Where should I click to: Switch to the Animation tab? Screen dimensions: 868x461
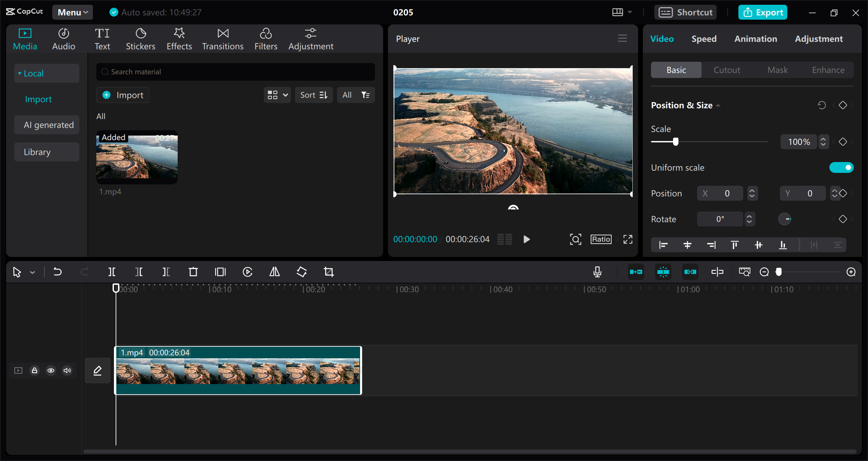point(756,39)
